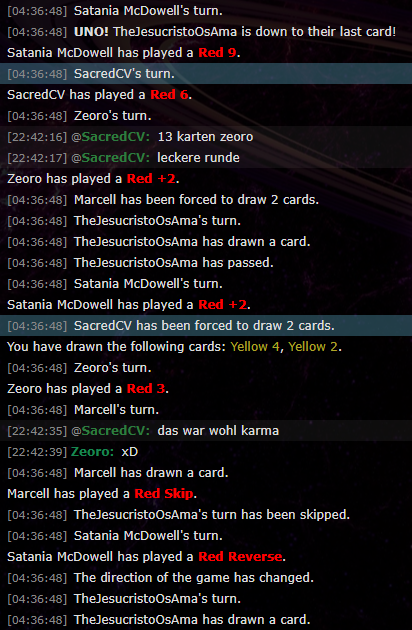The height and width of the screenshot is (630, 412).
Task: Select the highlighted 'SacredCV has been forced to draw' line
Action: pos(206,325)
